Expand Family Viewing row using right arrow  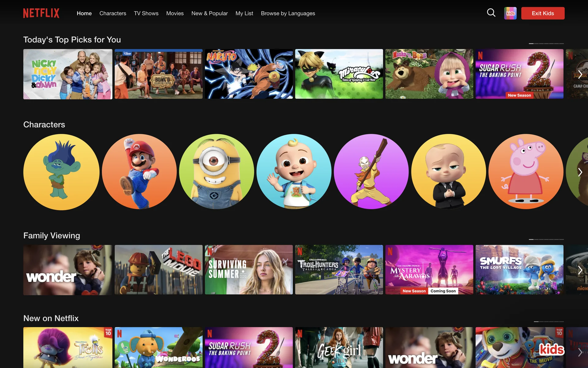pos(580,270)
